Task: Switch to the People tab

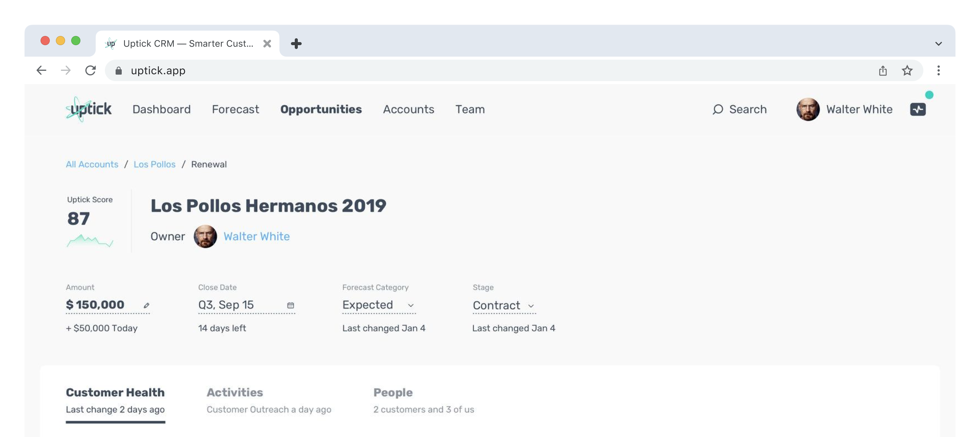Action: [393, 393]
